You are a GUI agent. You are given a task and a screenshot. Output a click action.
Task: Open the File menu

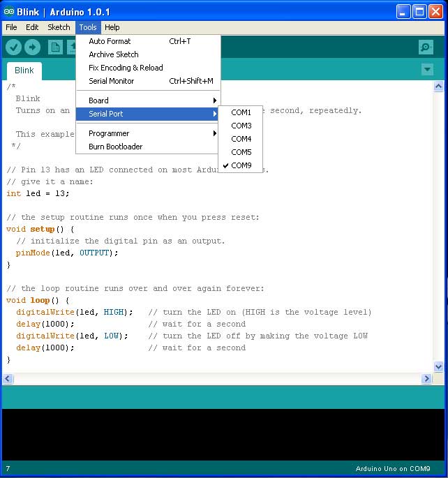11,27
